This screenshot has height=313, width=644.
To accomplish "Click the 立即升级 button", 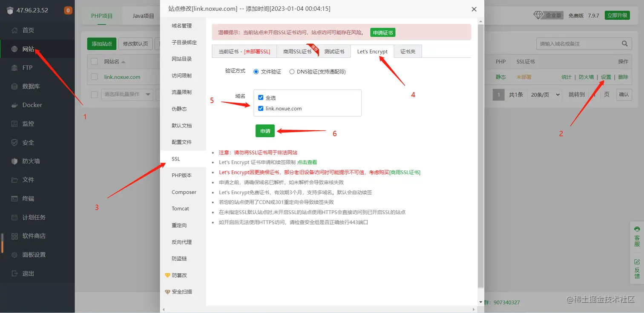I will [618, 15].
